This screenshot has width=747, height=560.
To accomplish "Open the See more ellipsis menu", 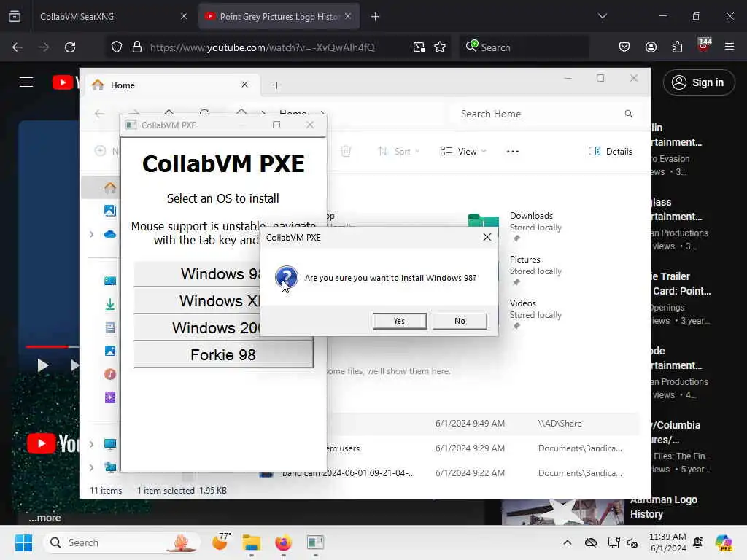I will pyautogui.click(x=513, y=152).
